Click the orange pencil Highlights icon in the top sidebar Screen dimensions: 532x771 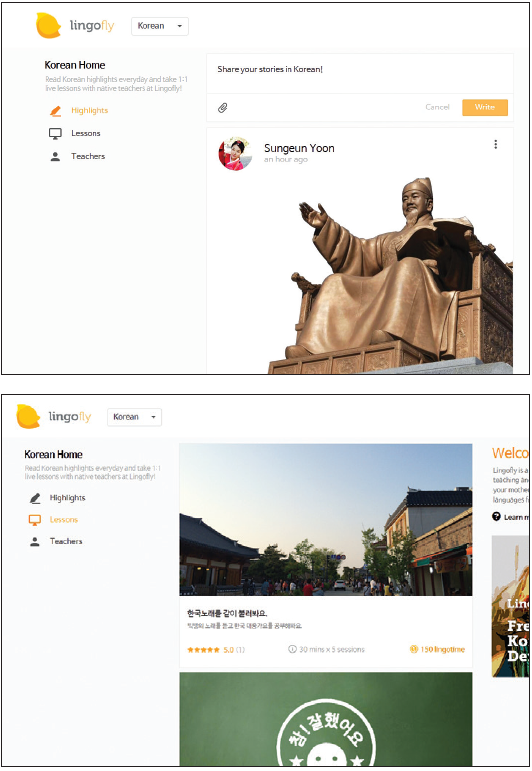pyautogui.click(x=56, y=111)
